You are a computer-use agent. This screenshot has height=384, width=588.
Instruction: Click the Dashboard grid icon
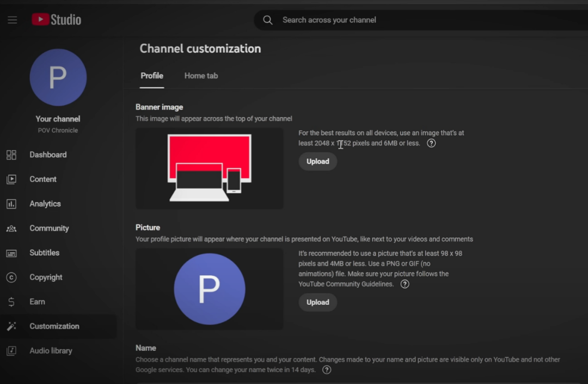click(x=11, y=155)
